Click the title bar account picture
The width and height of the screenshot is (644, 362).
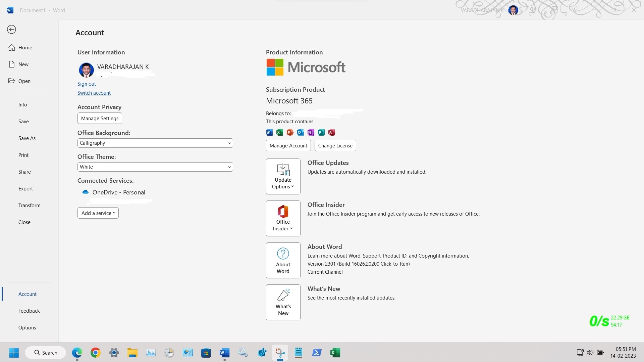click(513, 10)
